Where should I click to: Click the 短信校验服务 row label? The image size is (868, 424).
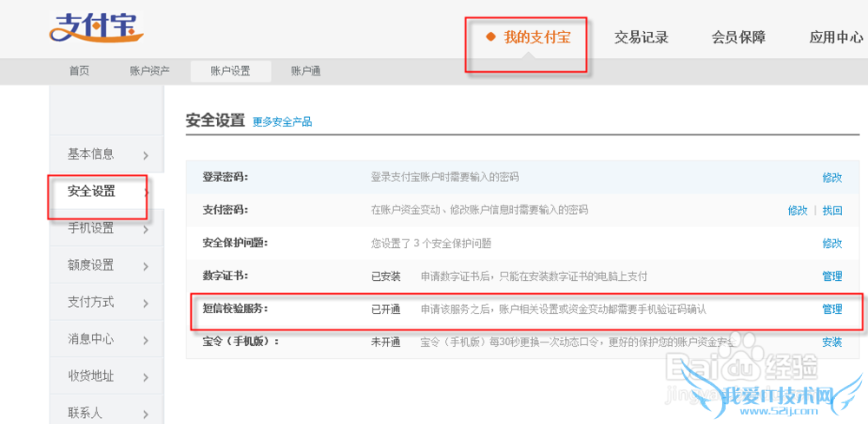click(235, 309)
